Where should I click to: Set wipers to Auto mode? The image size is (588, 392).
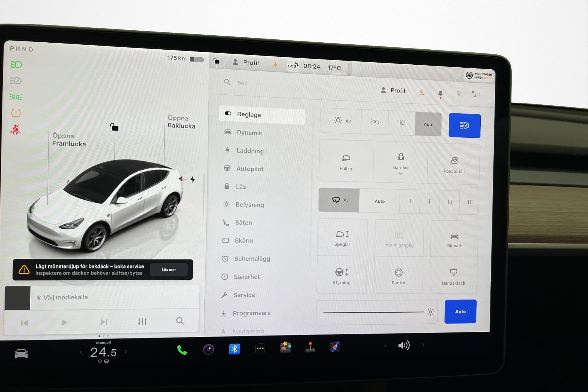pos(379,201)
